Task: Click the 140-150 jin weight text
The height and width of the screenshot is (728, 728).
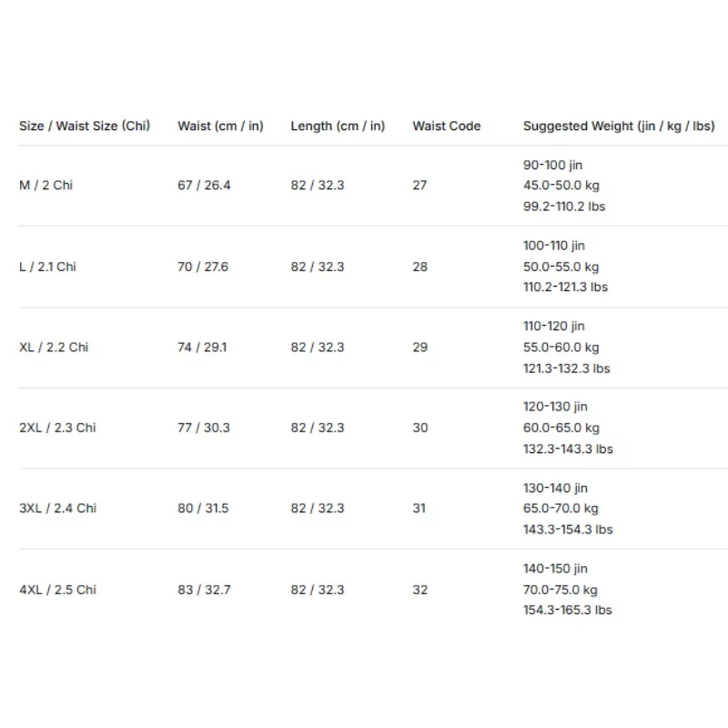Action: point(555,569)
